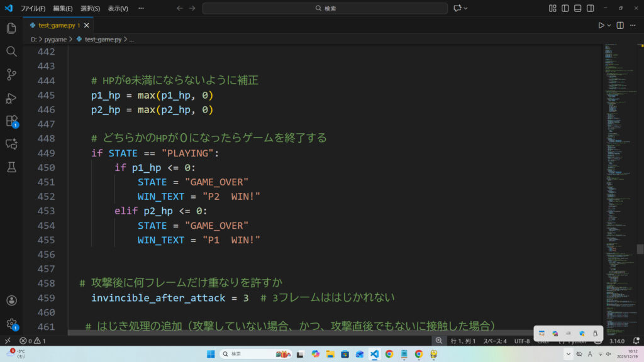
Task: Open the Search view in activity bar
Action: (11, 52)
